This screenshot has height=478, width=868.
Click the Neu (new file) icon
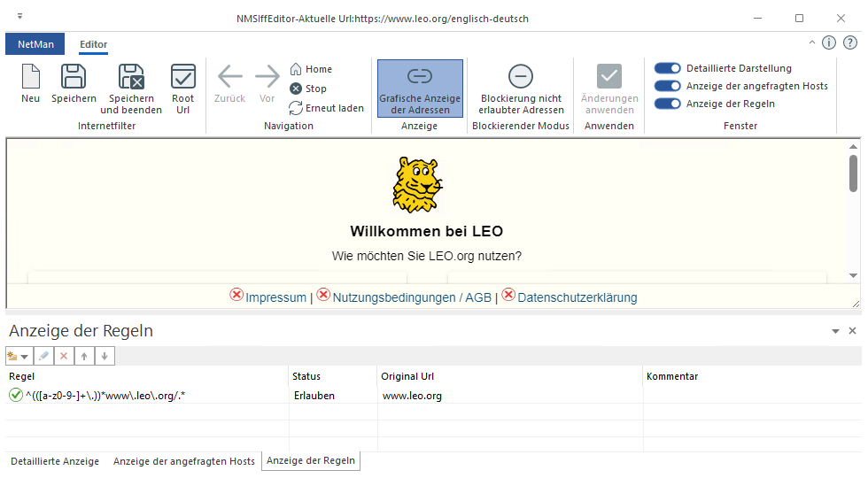tap(30, 77)
